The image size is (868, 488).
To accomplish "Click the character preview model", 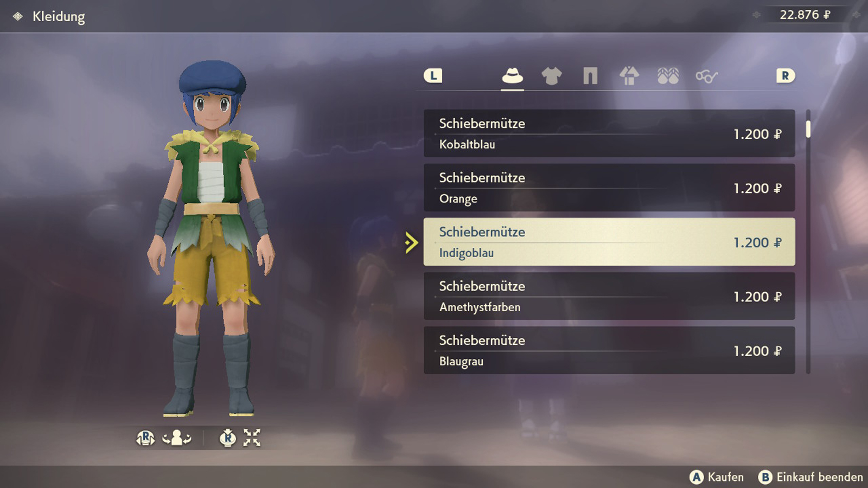I will coord(210,239).
